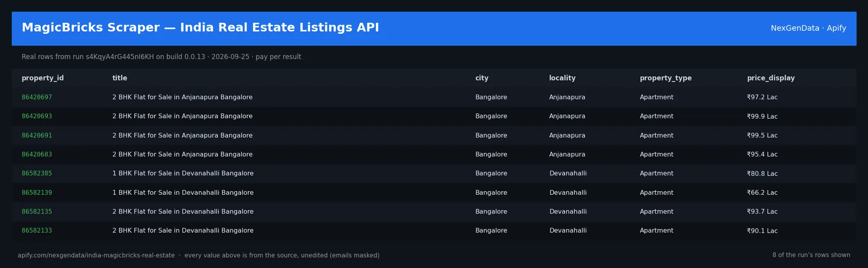Select the city column header
Image resolution: width=868 pixels, height=268 pixels.
pyautogui.click(x=482, y=78)
